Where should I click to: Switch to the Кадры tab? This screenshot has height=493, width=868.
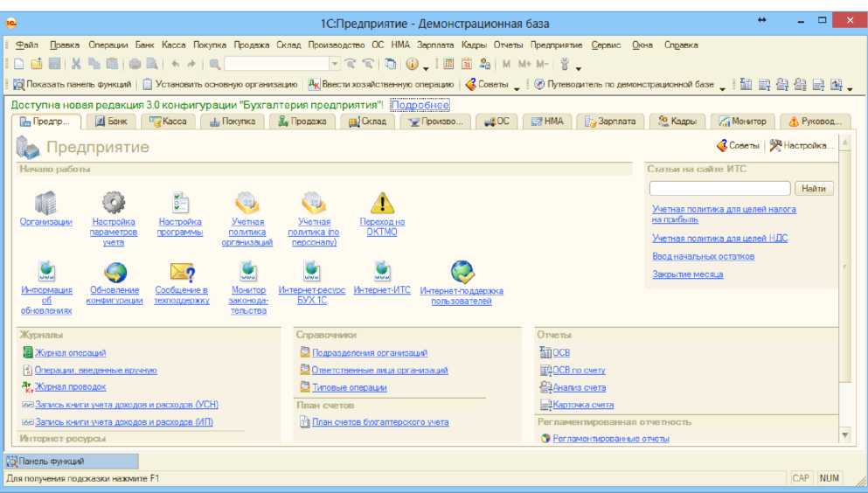pos(677,122)
